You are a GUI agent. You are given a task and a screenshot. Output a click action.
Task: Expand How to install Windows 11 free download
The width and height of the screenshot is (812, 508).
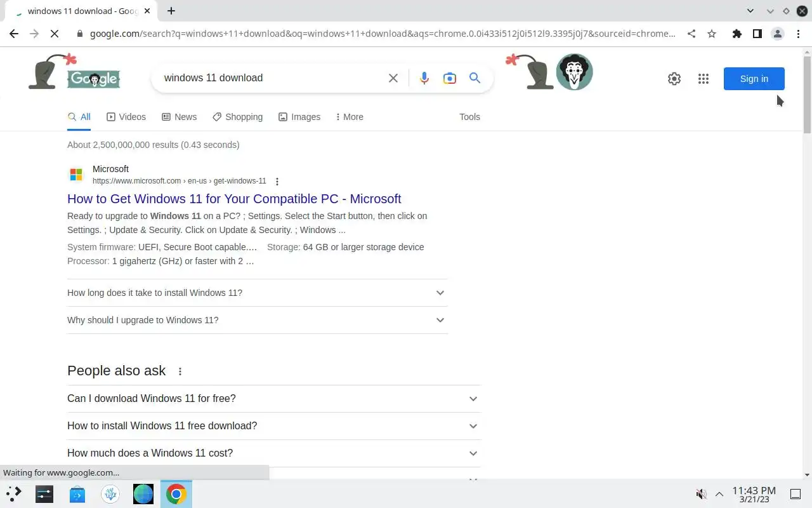tap(274, 426)
